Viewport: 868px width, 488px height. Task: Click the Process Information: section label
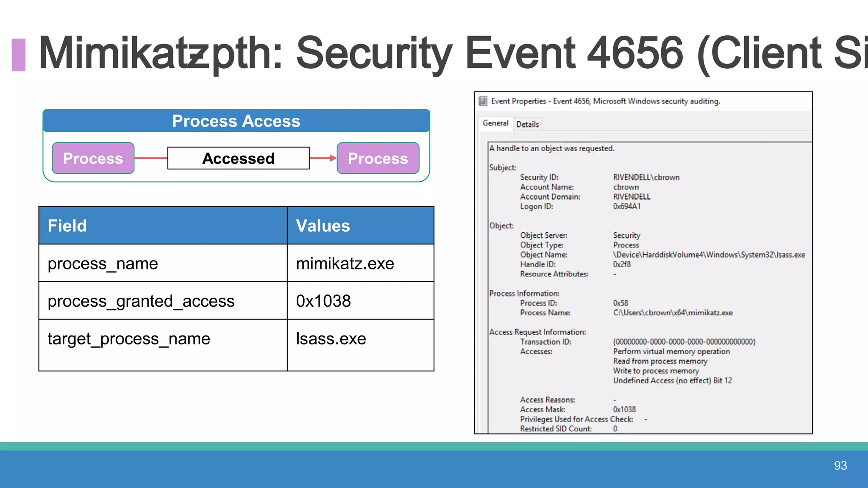coord(524,293)
